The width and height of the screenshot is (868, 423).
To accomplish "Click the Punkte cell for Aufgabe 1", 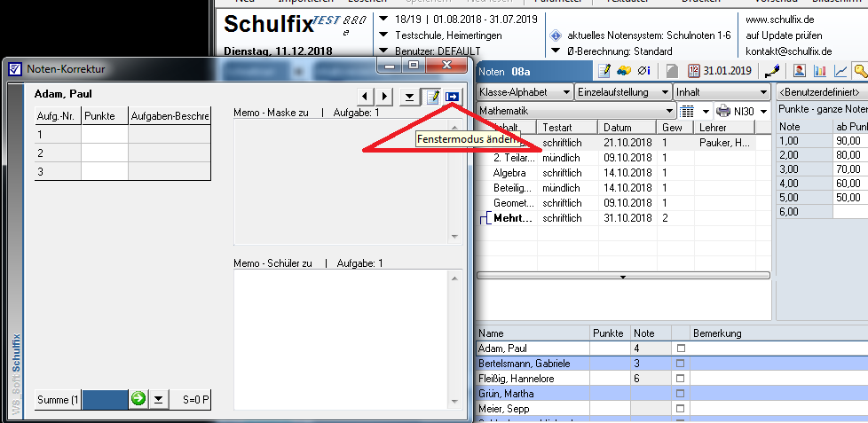I will (105, 135).
